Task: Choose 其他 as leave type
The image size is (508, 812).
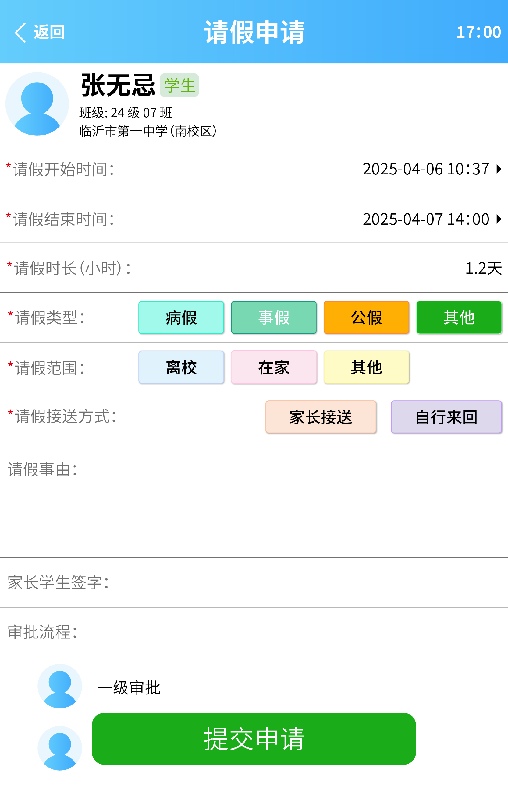Action: pos(459,317)
